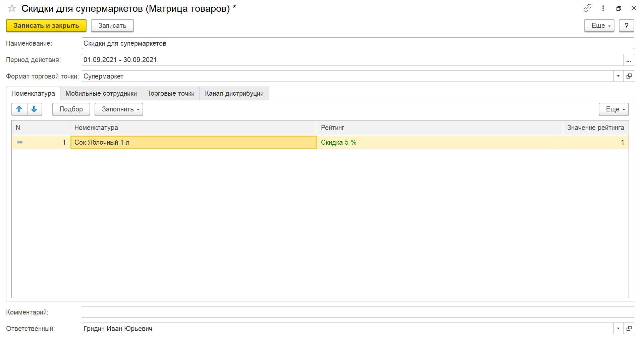
Task: Copy link using the chain icon
Action: (x=587, y=8)
